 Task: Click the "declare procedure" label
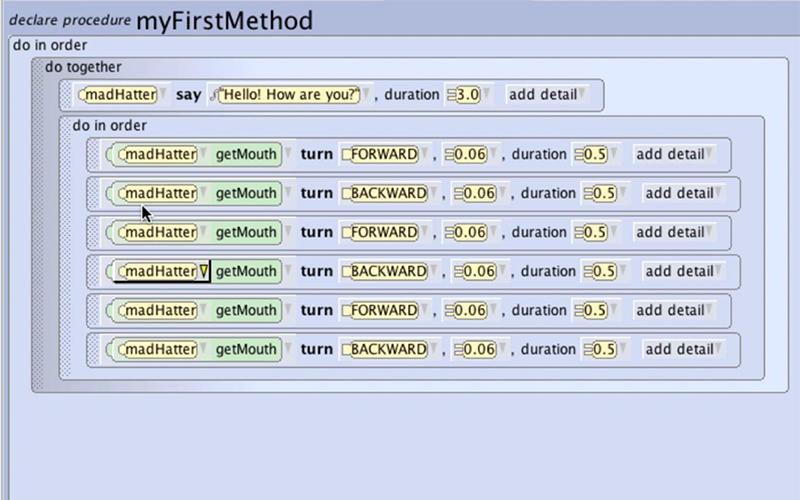pos(70,20)
